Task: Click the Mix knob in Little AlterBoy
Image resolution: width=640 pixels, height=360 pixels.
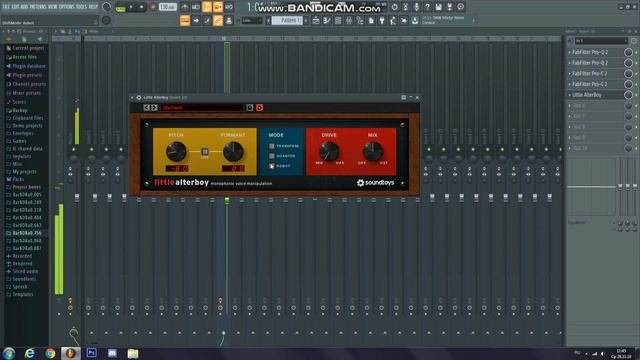Action: [x=373, y=151]
